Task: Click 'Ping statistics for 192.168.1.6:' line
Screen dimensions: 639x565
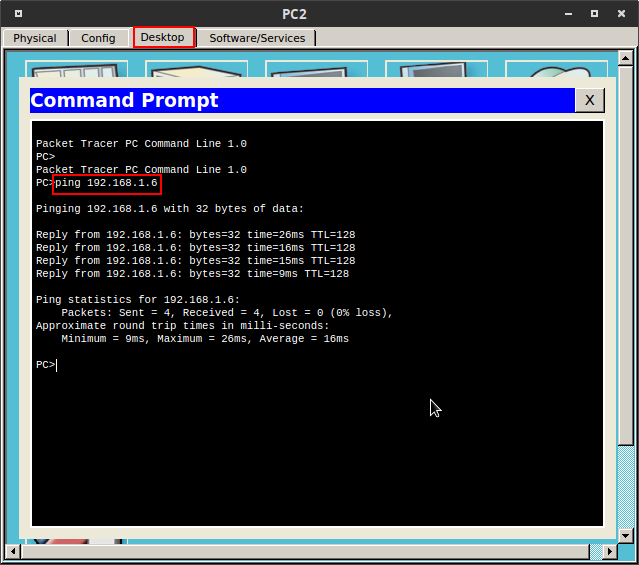Action: [138, 300]
